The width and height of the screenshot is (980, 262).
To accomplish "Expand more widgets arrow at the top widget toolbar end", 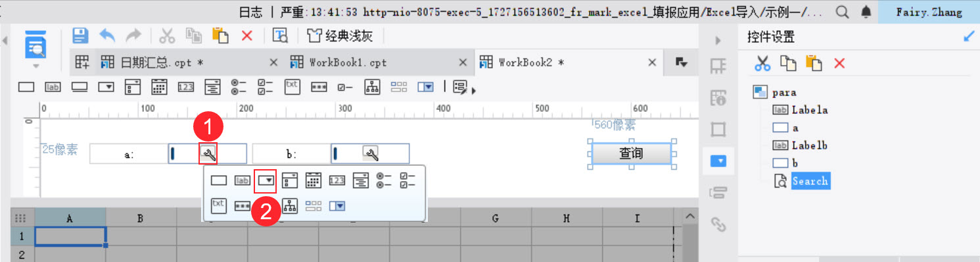I will point(474,90).
